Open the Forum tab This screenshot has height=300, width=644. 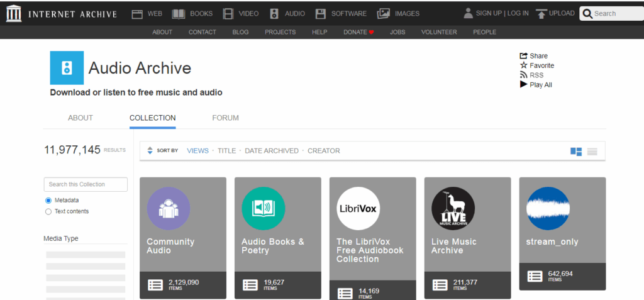pyautogui.click(x=226, y=118)
